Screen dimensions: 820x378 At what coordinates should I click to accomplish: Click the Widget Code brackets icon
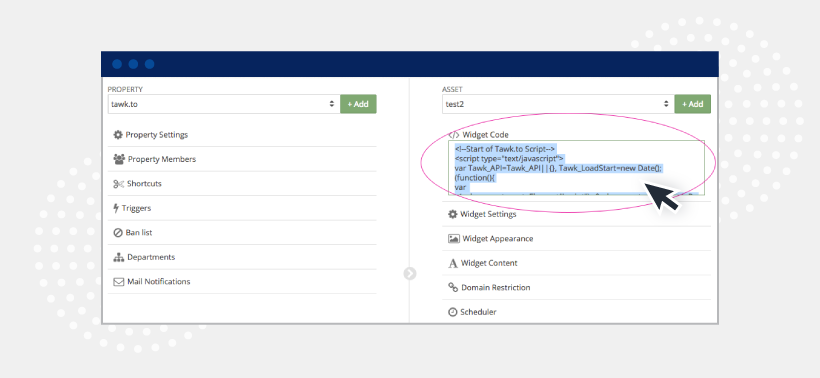click(453, 135)
